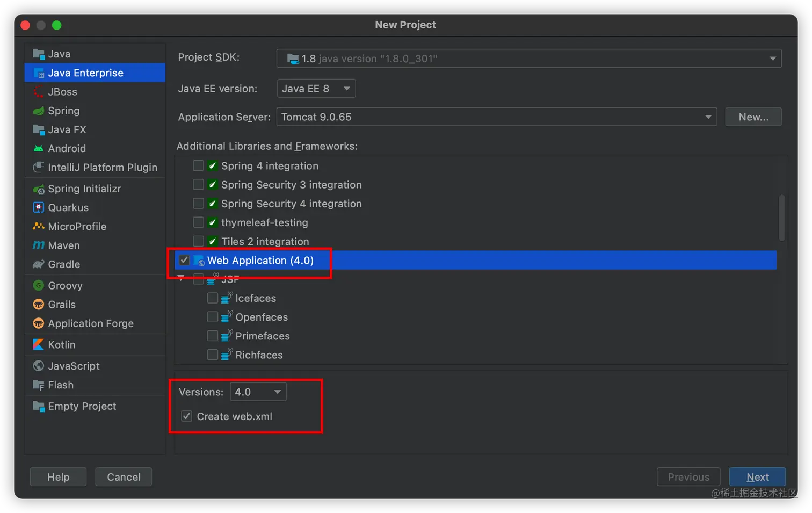Viewport: 812px width, 513px height.
Task: Select the Quarkus project type
Action: (95, 207)
